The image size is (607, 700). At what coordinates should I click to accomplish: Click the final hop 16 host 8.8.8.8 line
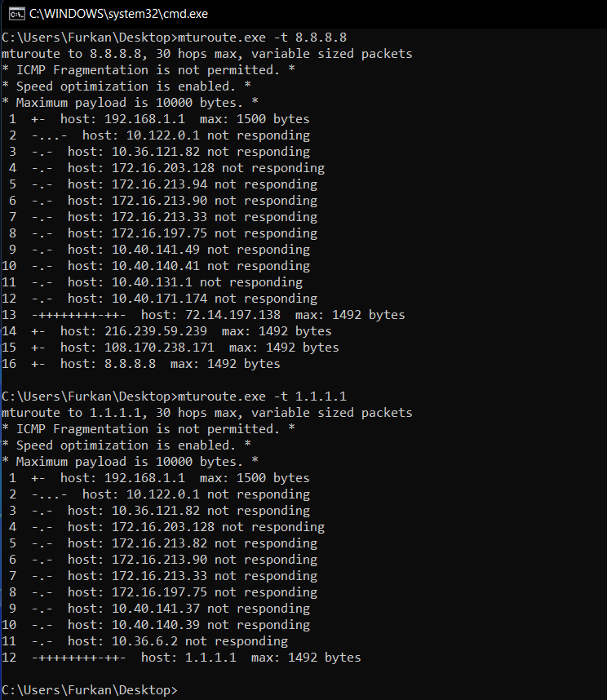141,364
